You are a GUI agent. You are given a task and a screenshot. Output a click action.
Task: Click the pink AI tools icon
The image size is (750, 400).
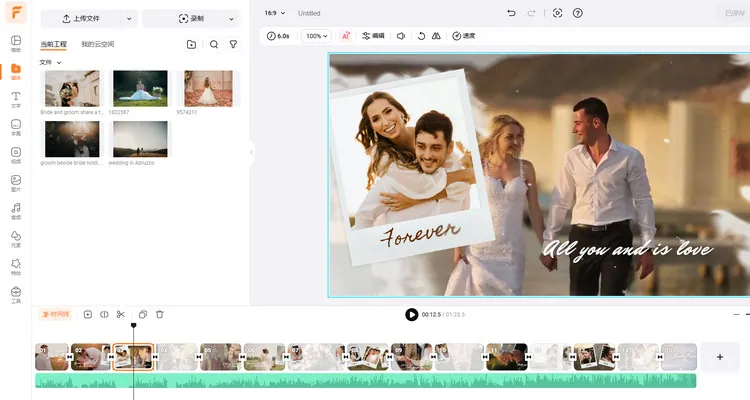point(346,36)
